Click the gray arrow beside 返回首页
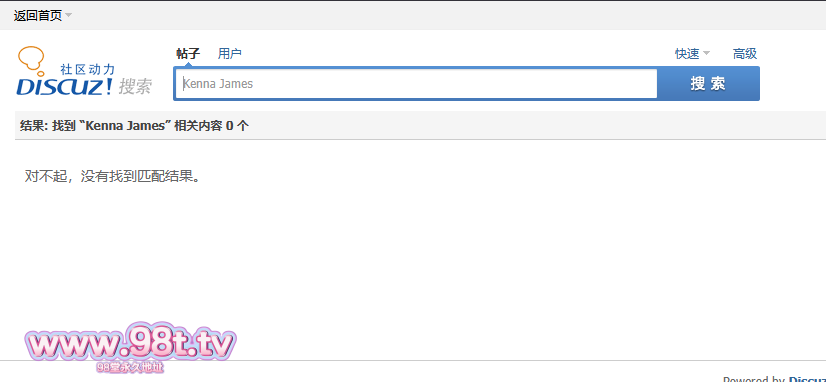This screenshot has height=382, width=826. coord(68,15)
